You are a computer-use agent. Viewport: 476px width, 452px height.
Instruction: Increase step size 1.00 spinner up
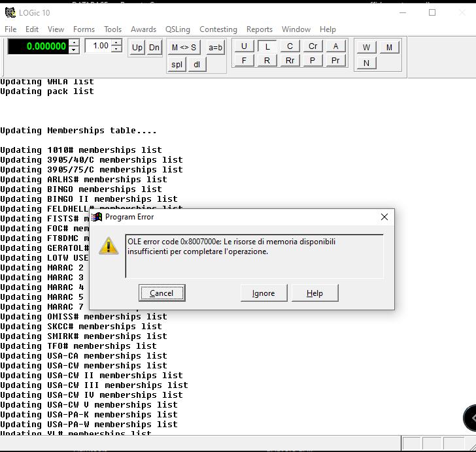(x=116, y=42)
